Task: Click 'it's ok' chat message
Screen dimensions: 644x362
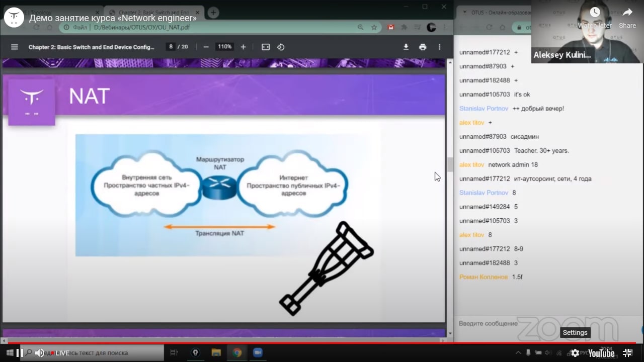Action: [522, 94]
